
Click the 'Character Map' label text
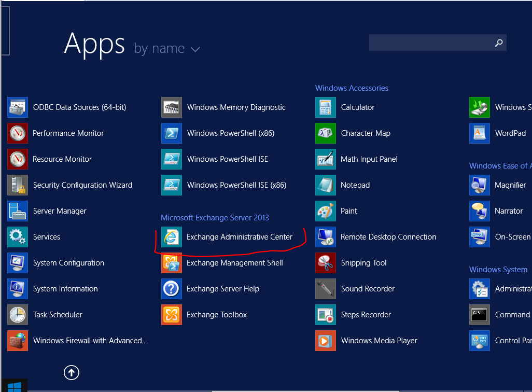pos(366,133)
